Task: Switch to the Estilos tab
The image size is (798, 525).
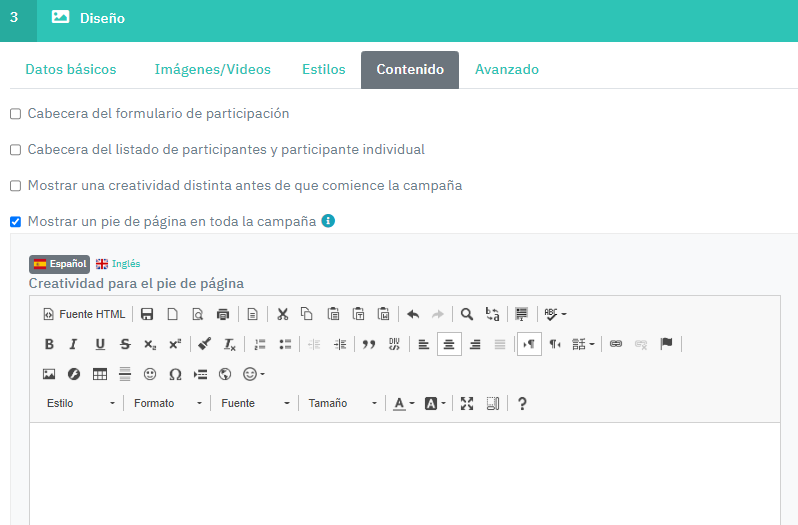Action: [323, 70]
